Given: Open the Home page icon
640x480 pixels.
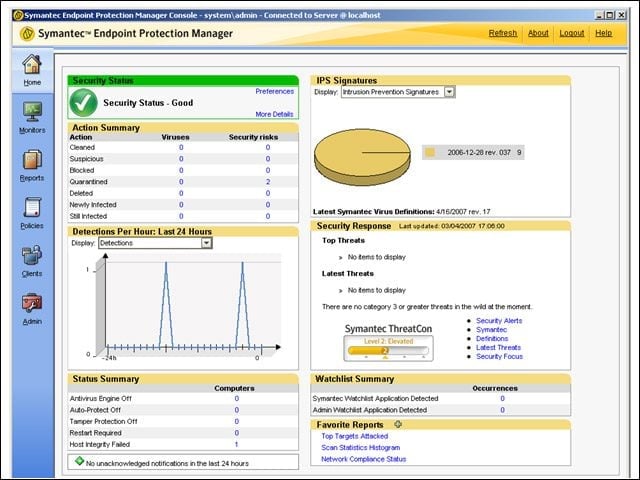Looking at the screenshot, I should click(x=32, y=64).
